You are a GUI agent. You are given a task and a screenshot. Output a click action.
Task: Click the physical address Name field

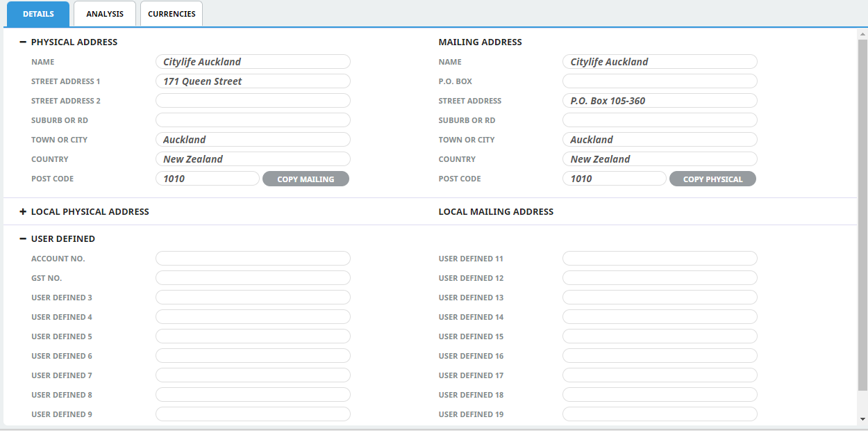pyautogui.click(x=253, y=62)
